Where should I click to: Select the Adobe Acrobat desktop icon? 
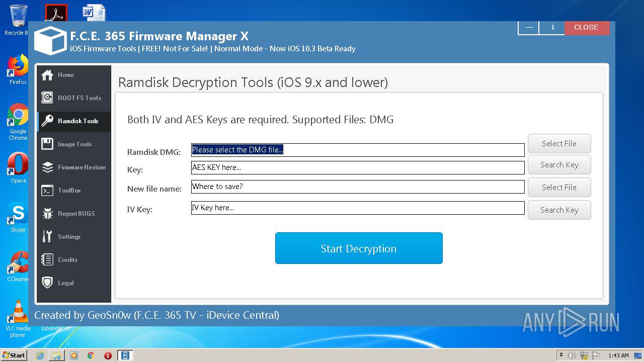pyautogui.click(x=56, y=13)
